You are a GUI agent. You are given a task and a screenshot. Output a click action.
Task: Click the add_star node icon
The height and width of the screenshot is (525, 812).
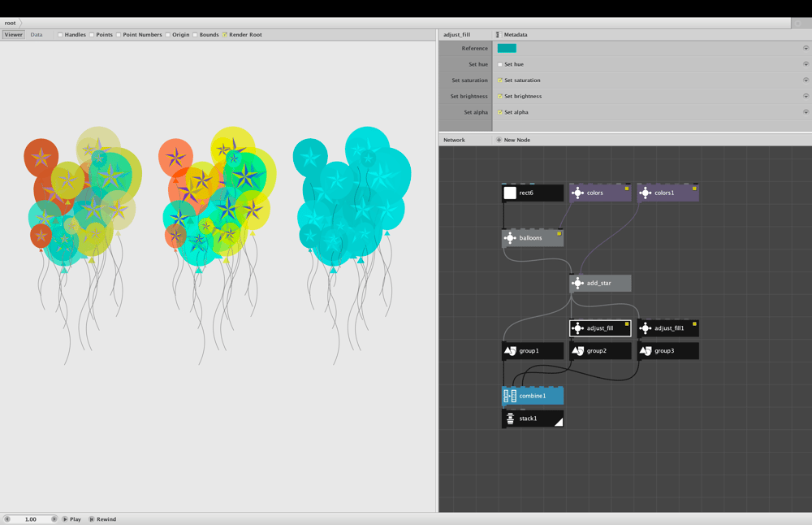(x=577, y=283)
